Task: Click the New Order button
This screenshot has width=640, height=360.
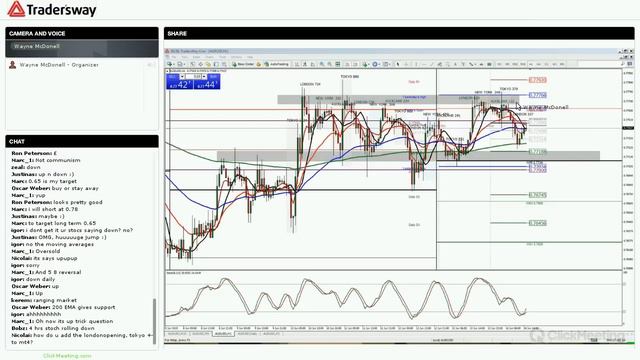Action: coord(243,64)
